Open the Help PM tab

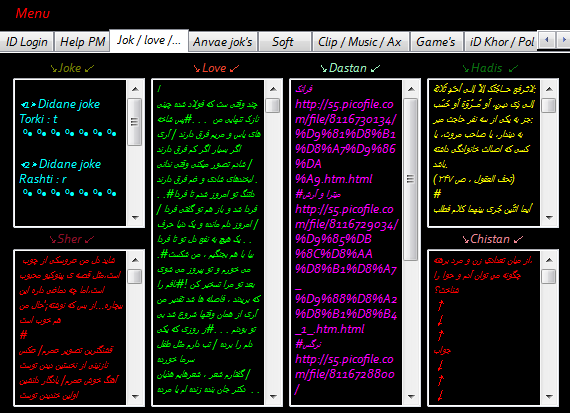click(x=83, y=42)
